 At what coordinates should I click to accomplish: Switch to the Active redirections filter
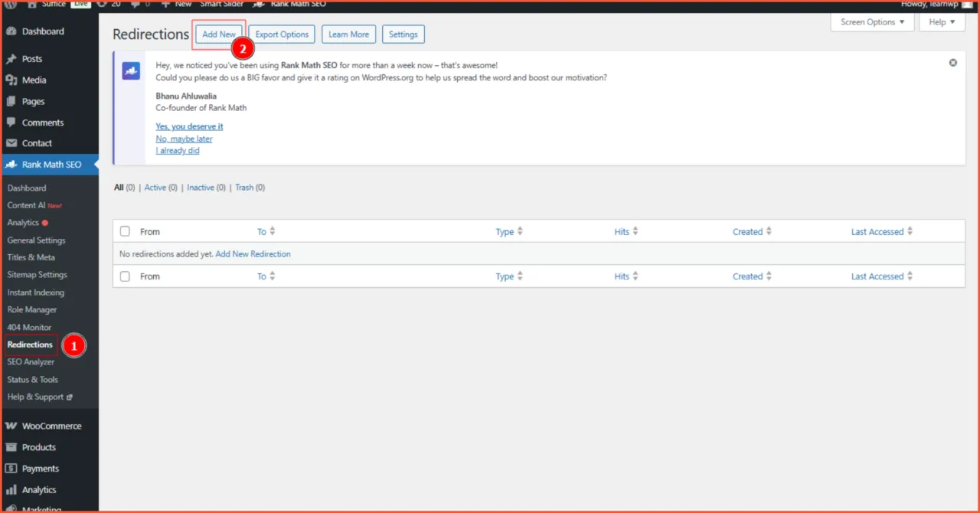(155, 188)
